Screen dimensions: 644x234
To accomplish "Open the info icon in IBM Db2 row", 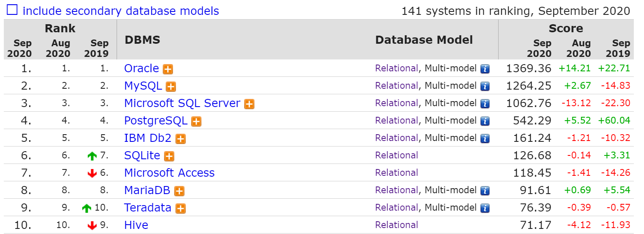I will click(x=485, y=139).
